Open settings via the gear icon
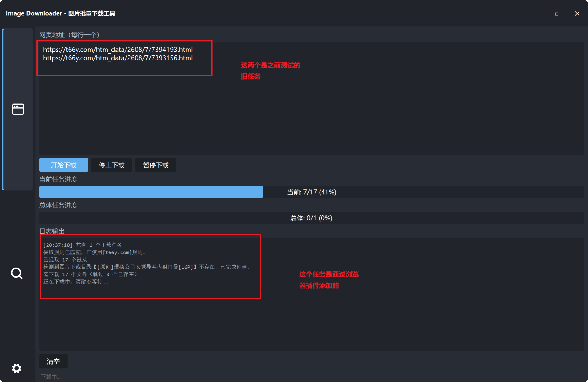This screenshot has height=382, width=588. [17, 368]
